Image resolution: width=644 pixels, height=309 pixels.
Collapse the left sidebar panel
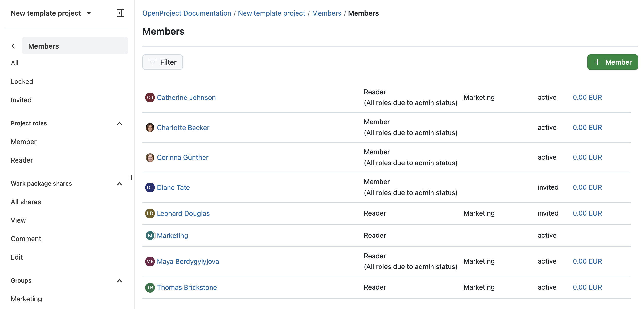click(120, 13)
